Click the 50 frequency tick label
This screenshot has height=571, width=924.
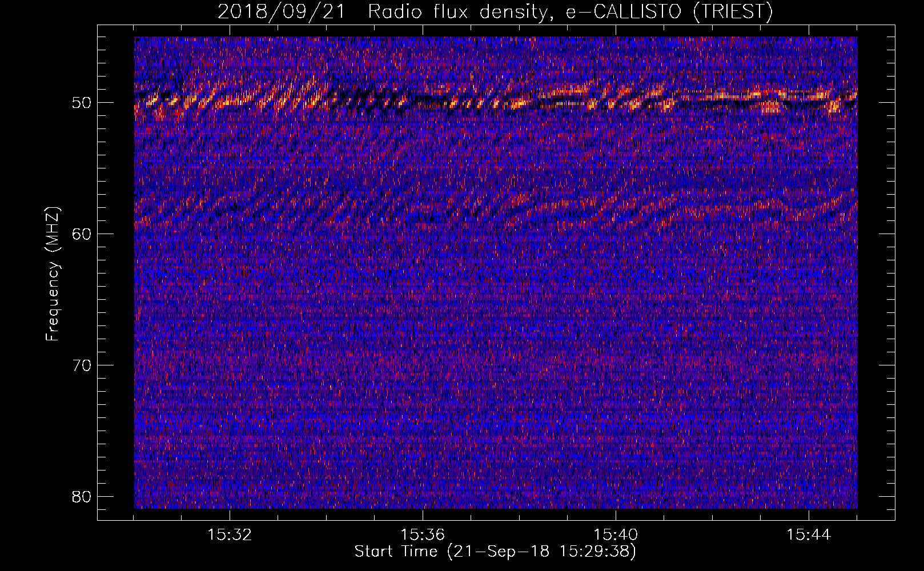click(x=82, y=103)
